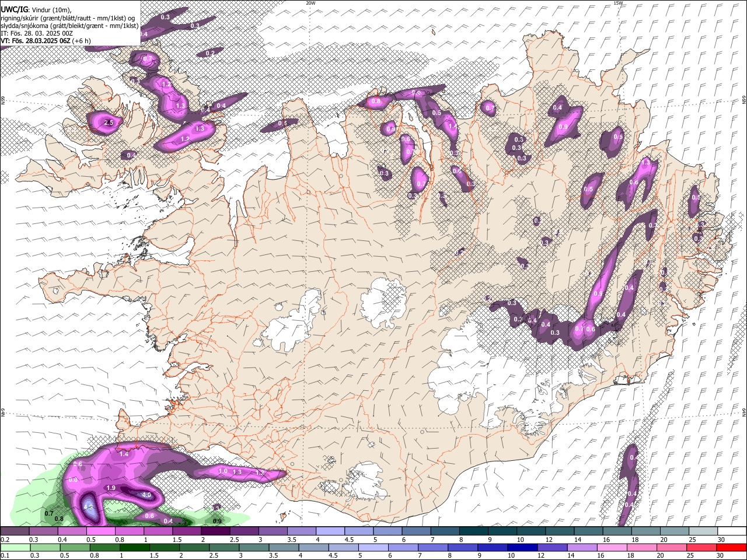The width and height of the screenshot is (747, 560).
Task: Select the 'rigning/skúrir' legend description line
Action: [68, 18]
